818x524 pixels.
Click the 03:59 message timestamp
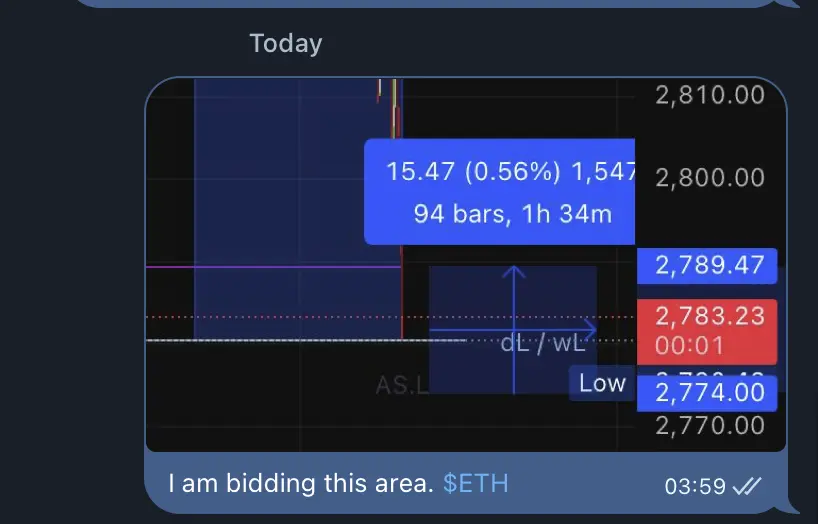pos(695,486)
